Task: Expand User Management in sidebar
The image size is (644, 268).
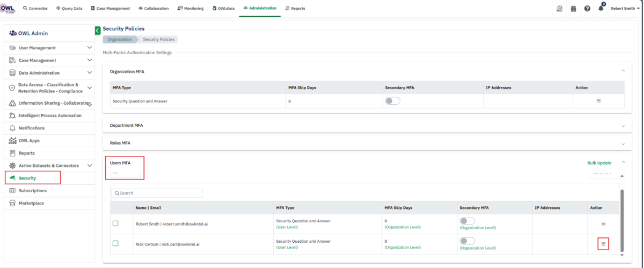Action: tap(89, 47)
